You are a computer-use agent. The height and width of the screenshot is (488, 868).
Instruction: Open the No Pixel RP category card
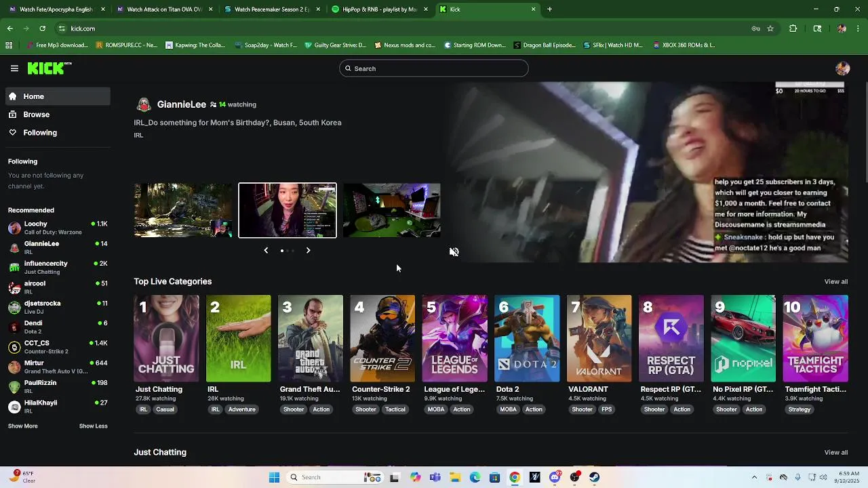[743, 338]
